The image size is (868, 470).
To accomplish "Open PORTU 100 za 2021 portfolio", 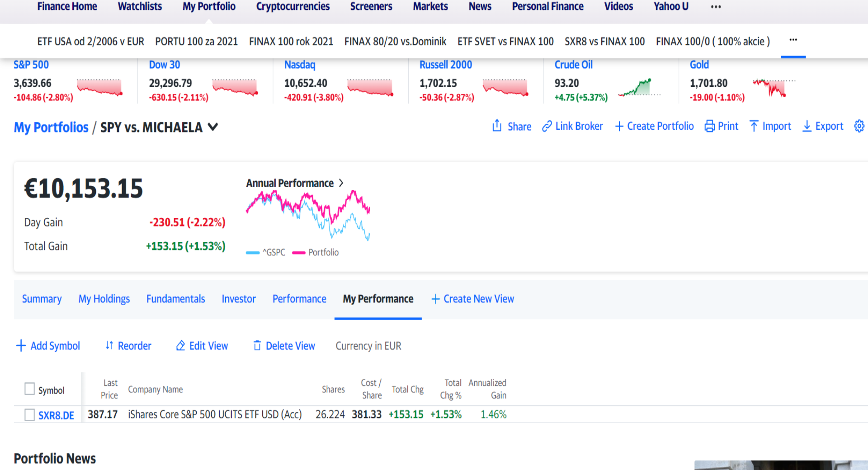I will 196,42.
